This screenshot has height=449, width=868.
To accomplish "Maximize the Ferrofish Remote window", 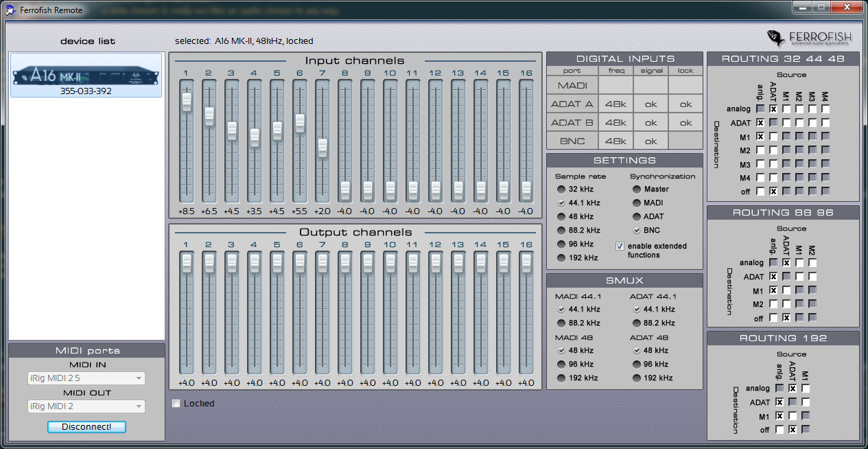I will coord(821,7).
